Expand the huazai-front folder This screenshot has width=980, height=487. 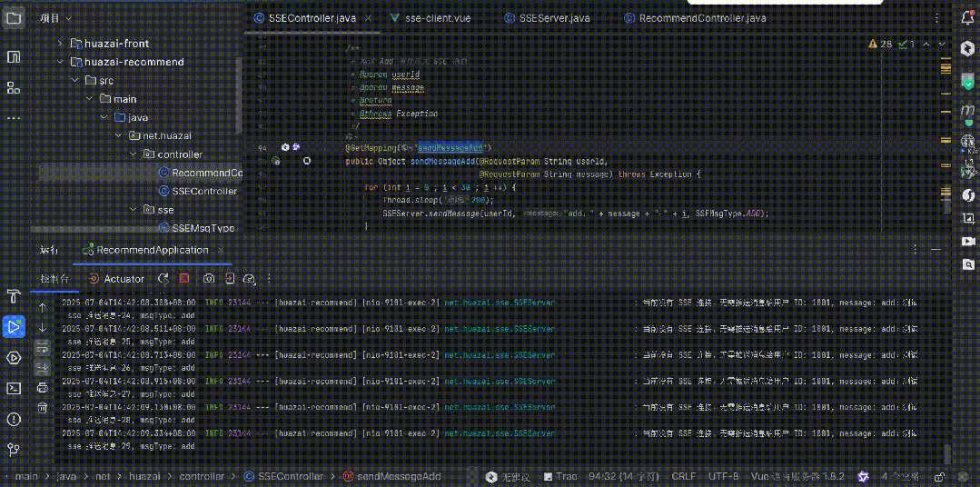pos(60,44)
